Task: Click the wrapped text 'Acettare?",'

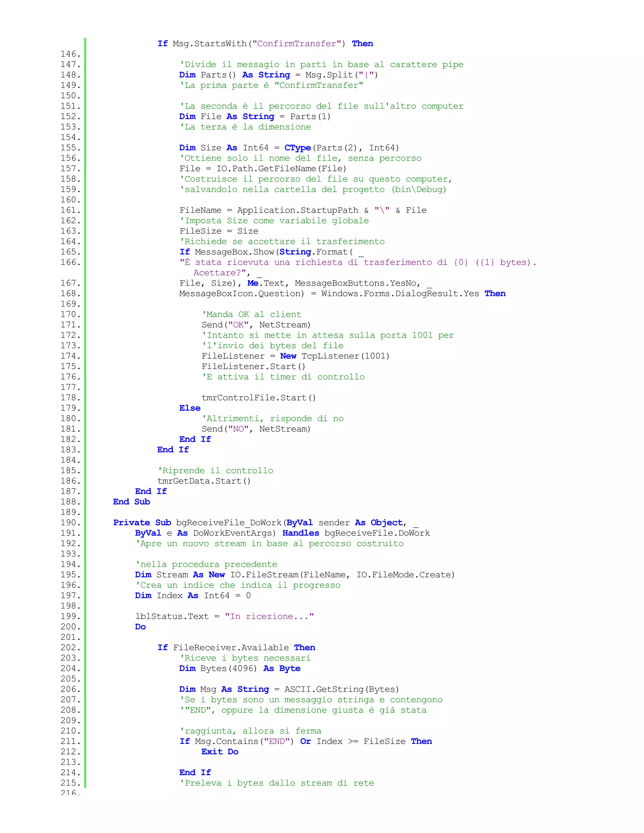Action: [x=222, y=273]
